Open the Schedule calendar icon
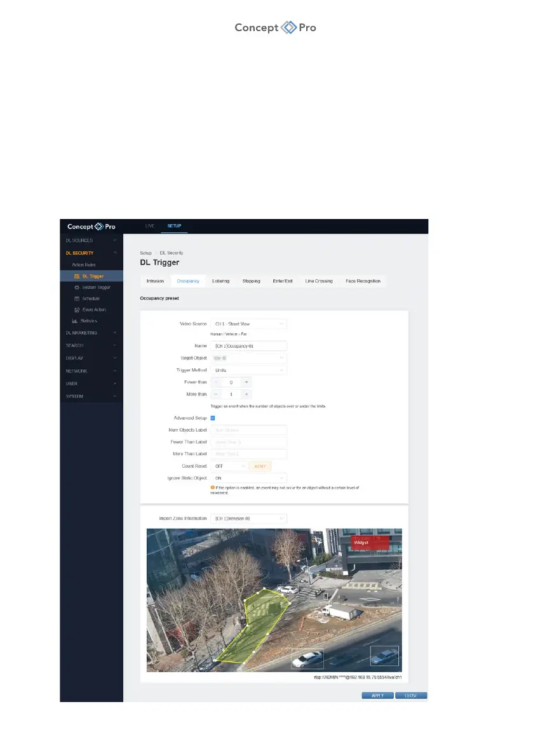This screenshot has height=756, width=533. point(76,298)
